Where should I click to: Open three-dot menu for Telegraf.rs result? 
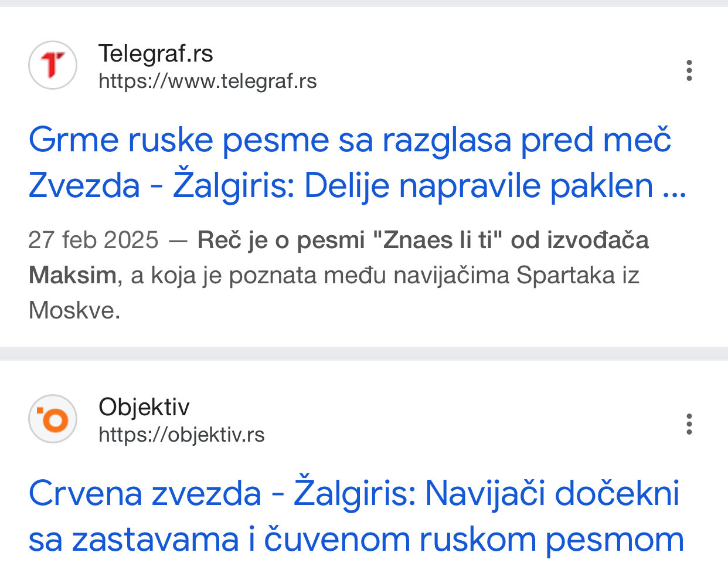[689, 70]
